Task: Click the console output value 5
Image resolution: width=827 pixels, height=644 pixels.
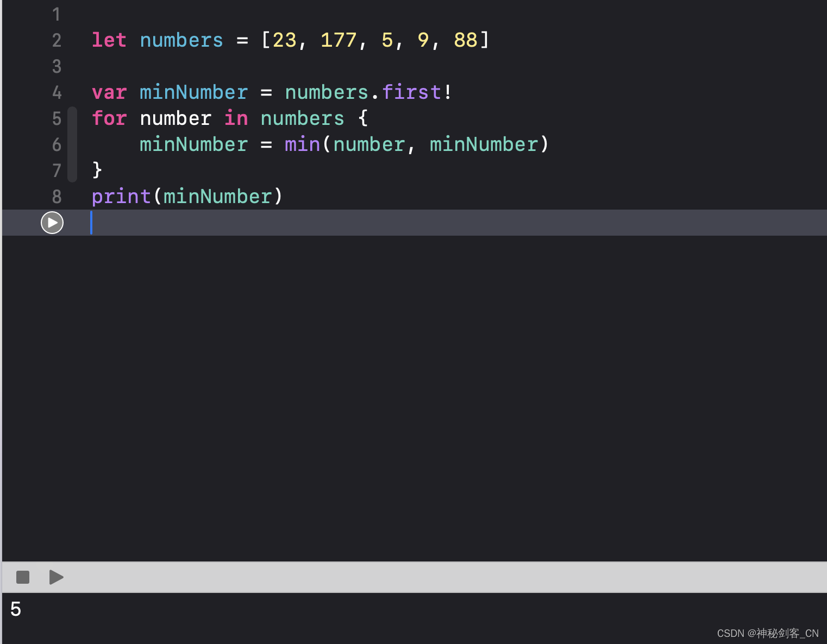Action: [16, 609]
